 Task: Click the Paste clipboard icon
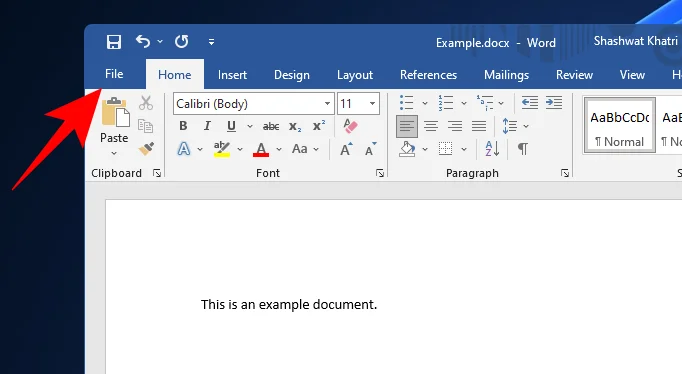(115, 112)
